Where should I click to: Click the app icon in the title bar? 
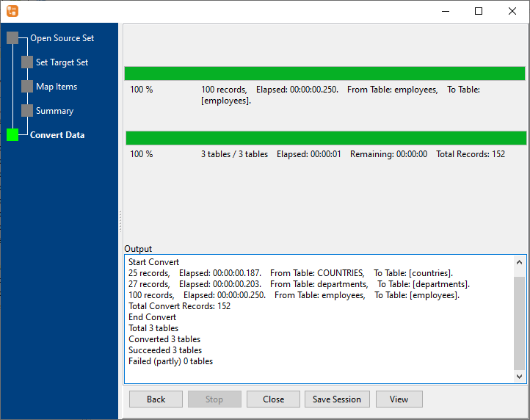(12, 11)
